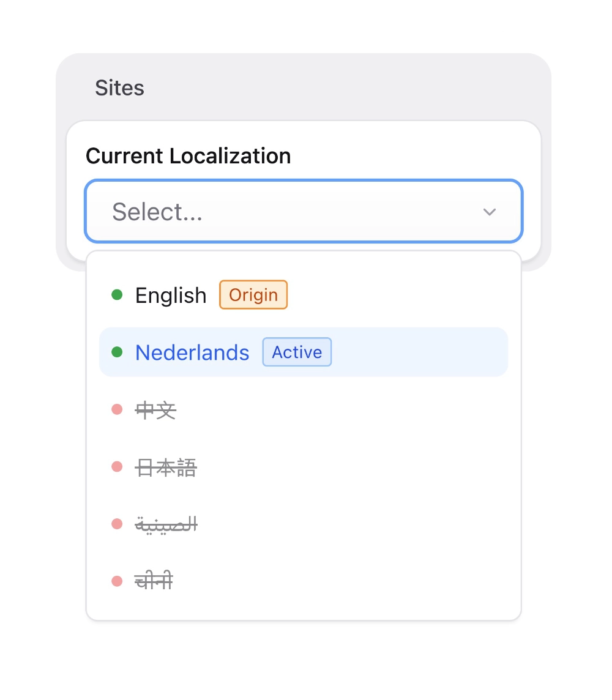The height and width of the screenshot is (700, 612).
Task: Expand the Current Localization selector
Action: (x=303, y=212)
